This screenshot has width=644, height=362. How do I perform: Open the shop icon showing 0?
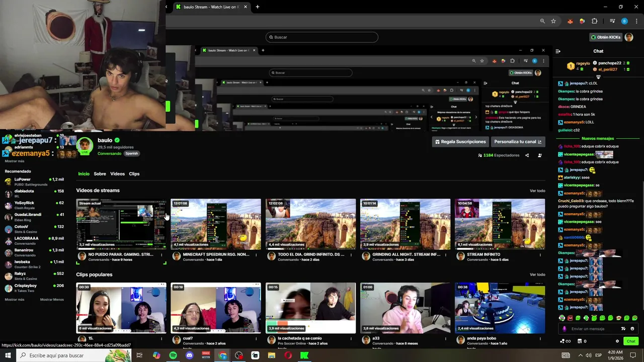point(582,341)
